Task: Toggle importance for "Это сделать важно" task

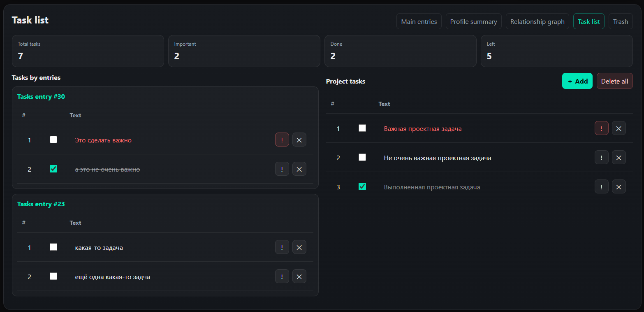Action: (x=282, y=140)
